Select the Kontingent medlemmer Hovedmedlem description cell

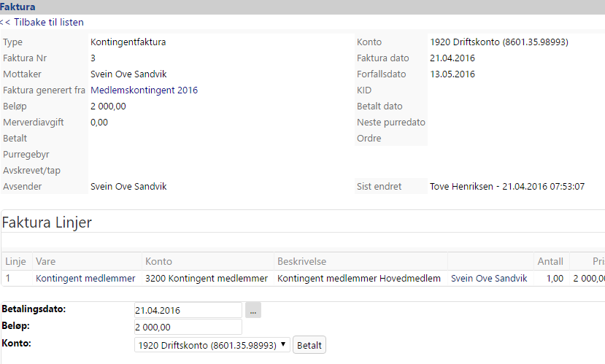coord(359,278)
